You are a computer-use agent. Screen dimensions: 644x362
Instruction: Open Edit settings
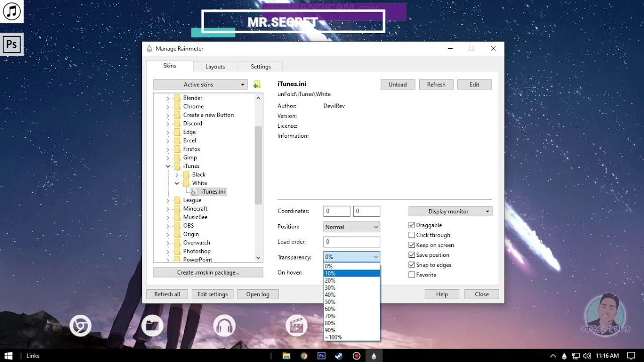point(212,294)
